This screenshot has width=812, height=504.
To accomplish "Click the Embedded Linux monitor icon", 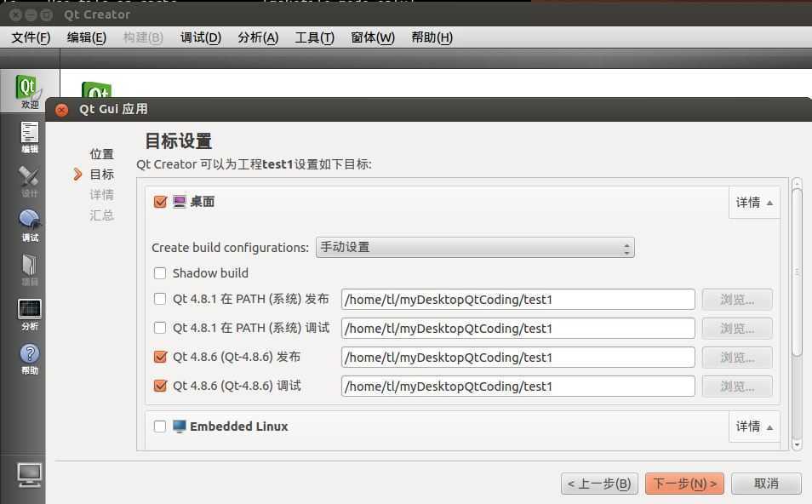I will pyautogui.click(x=180, y=427).
